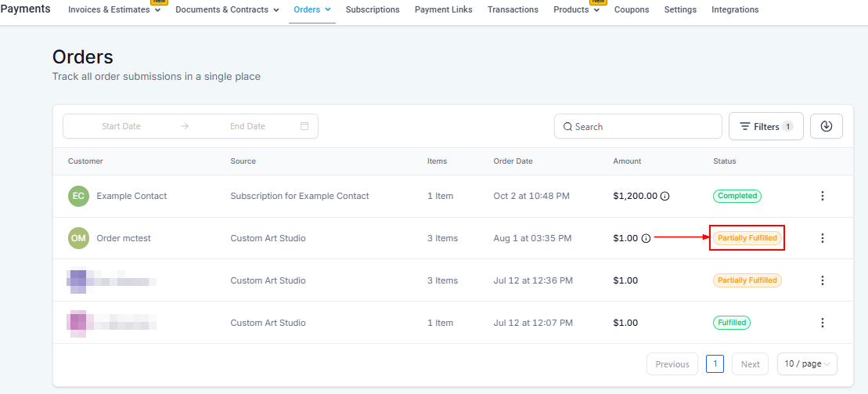Click the Next page button
This screenshot has width=868, height=394.
(x=750, y=364)
